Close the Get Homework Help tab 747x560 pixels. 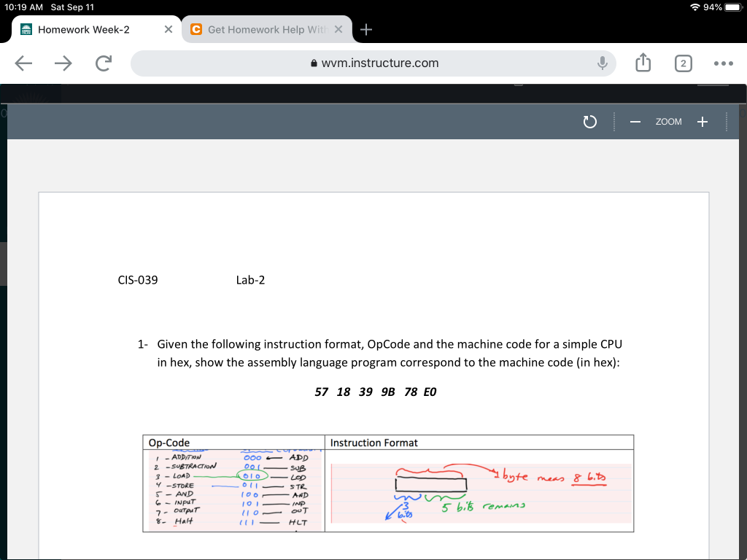coord(338,29)
